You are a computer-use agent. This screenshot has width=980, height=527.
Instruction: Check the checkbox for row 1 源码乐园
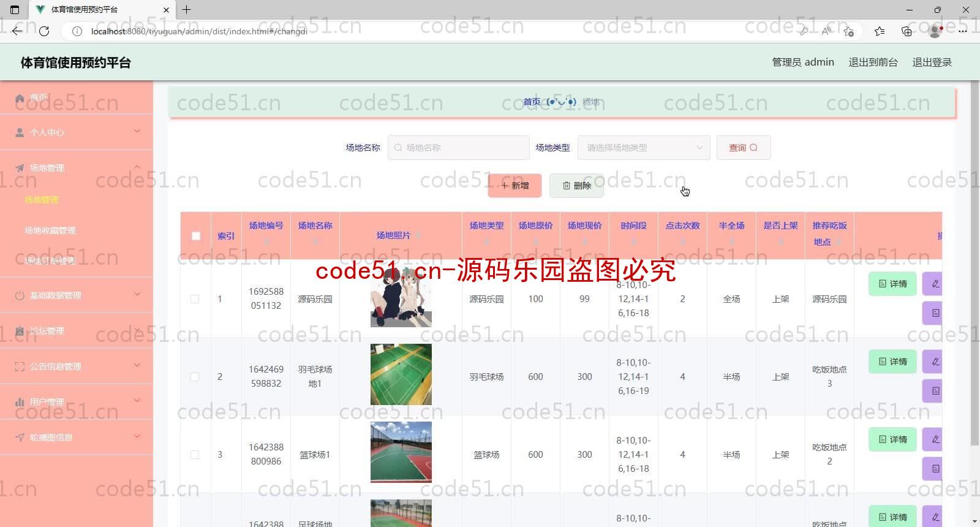[195, 299]
